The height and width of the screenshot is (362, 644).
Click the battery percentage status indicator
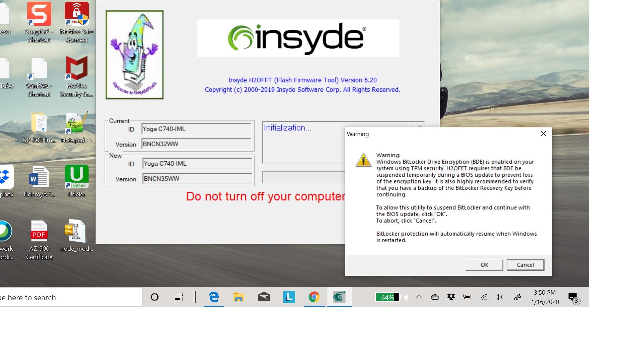[387, 297]
